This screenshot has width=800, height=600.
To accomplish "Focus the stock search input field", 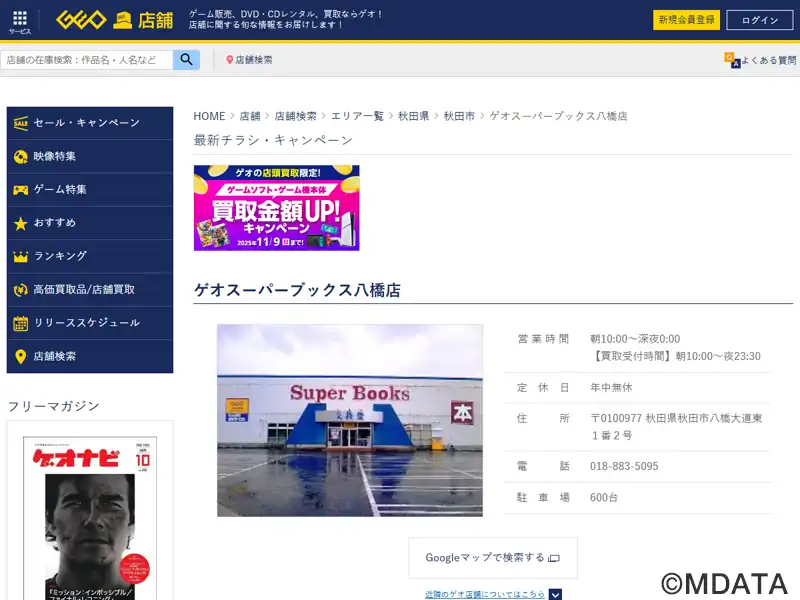I will coord(88,60).
